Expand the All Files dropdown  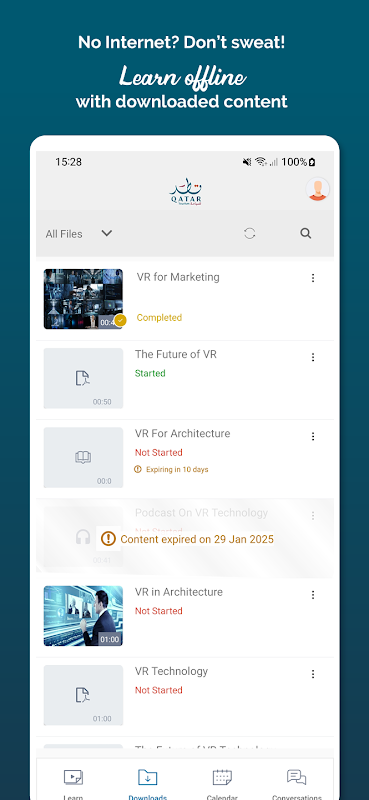pos(79,234)
